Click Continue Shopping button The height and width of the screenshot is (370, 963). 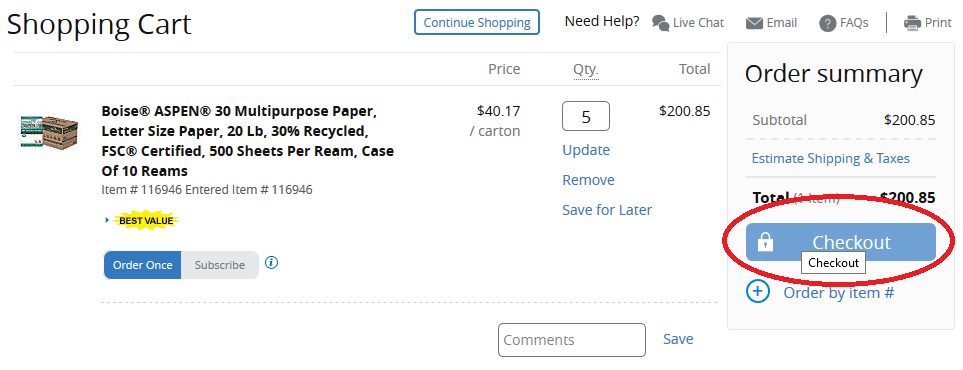(477, 22)
